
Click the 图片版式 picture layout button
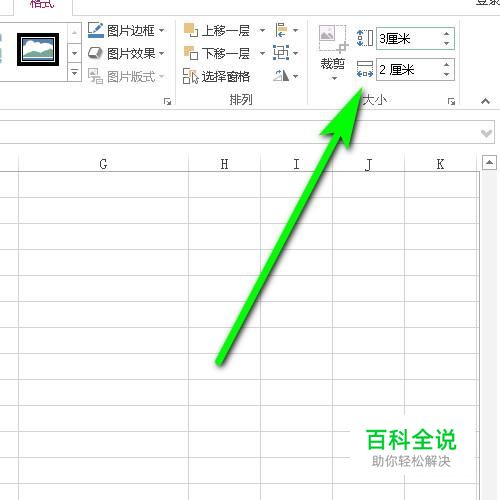126,76
